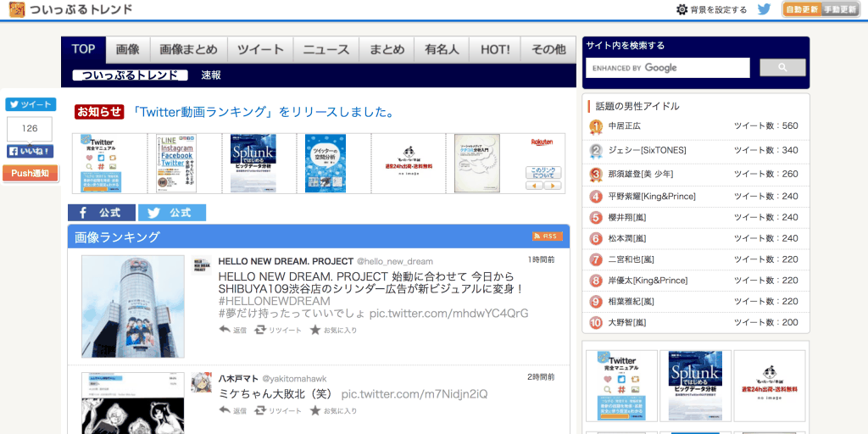Reply to HELLO NEW DREAM tweet
The height and width of the screenshot is (434, 868).
tap(233, 330)
